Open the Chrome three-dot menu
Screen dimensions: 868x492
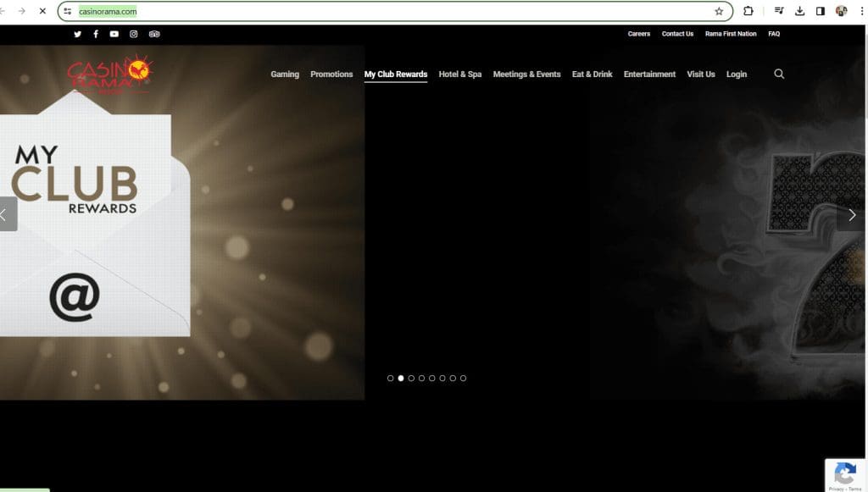[x=861, y=11]
